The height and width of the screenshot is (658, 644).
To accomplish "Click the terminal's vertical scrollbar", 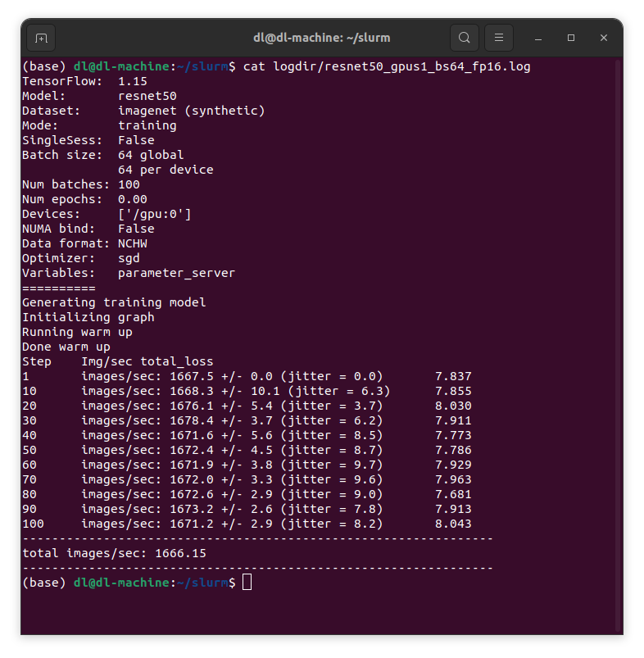I will (x=618, y=344).
